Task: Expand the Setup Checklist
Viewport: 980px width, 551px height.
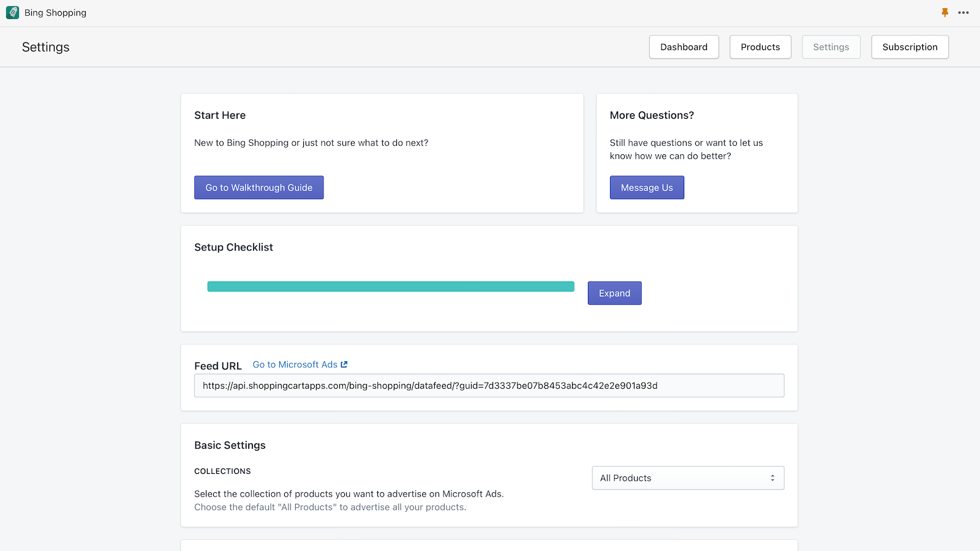Action: coord(614,293)
